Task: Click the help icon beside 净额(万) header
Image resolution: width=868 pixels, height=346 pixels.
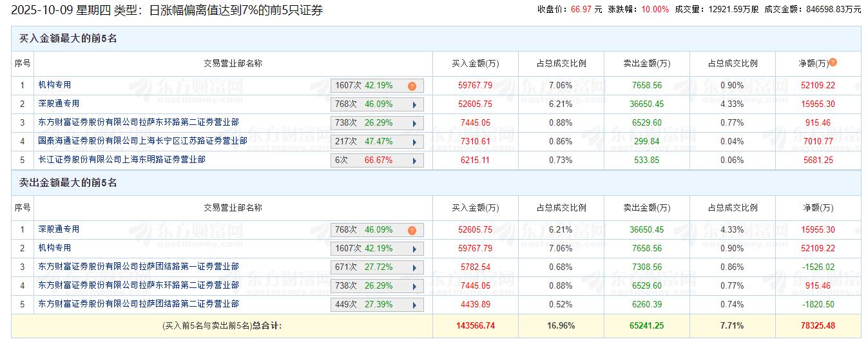Action: 833,62
